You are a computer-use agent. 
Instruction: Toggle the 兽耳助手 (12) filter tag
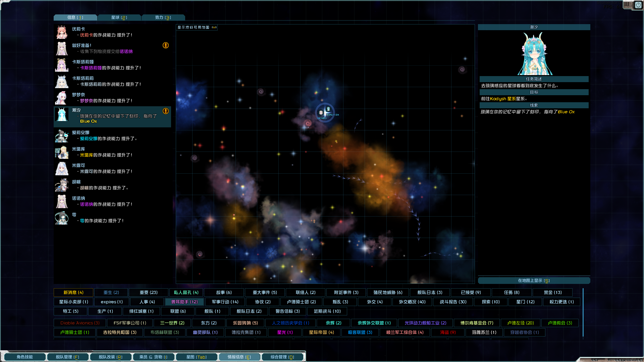tap(184, 302)
